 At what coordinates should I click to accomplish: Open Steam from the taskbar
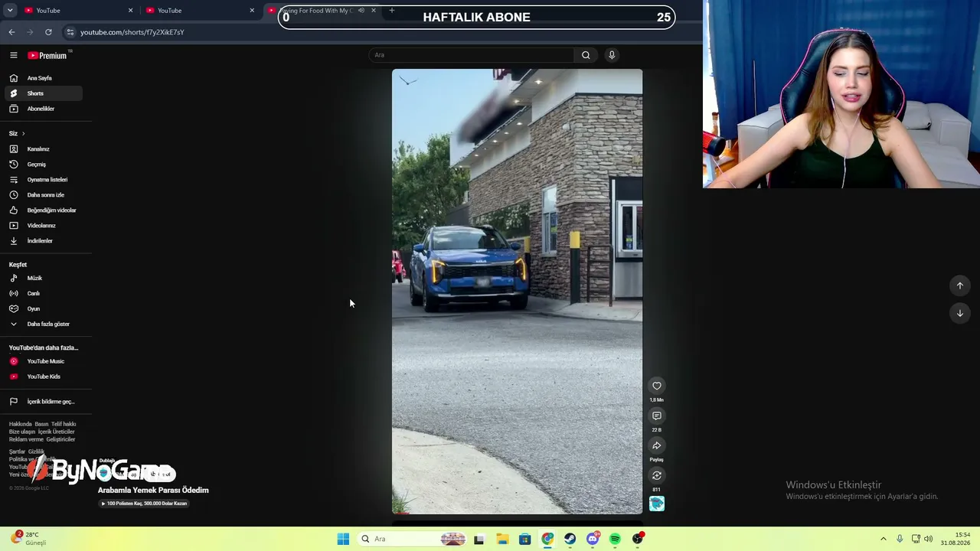pos(570,539)
